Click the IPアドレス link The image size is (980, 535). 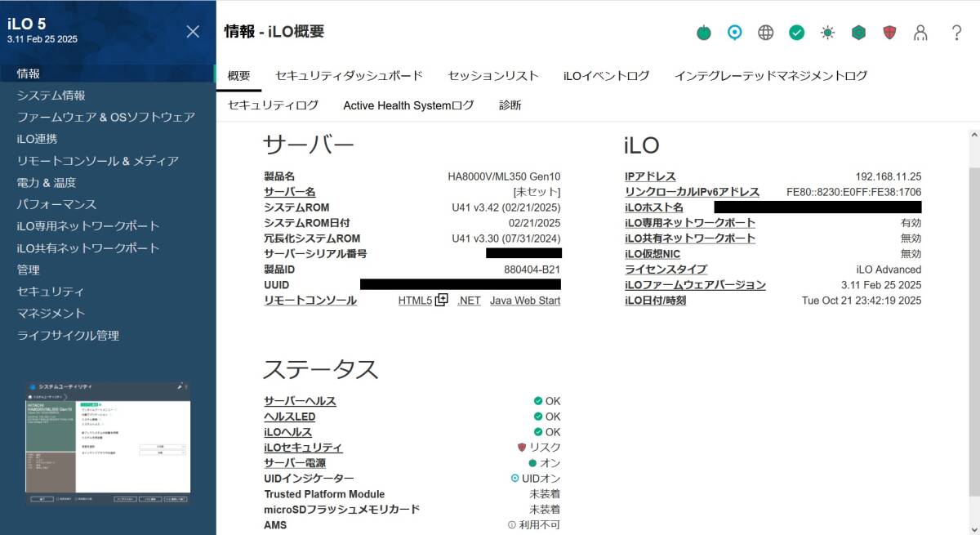click(x=650, y=176)
